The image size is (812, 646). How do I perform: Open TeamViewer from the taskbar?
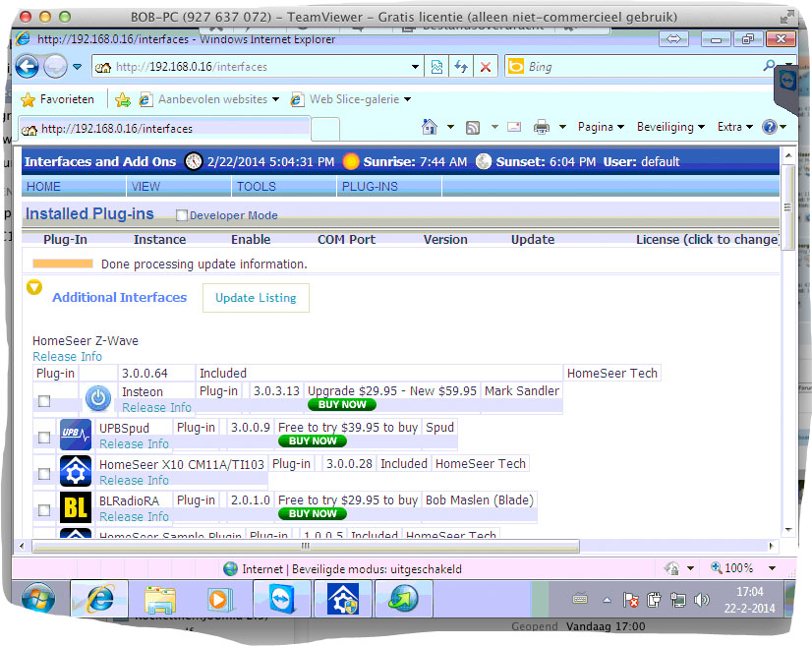click(x=282, y=599)
